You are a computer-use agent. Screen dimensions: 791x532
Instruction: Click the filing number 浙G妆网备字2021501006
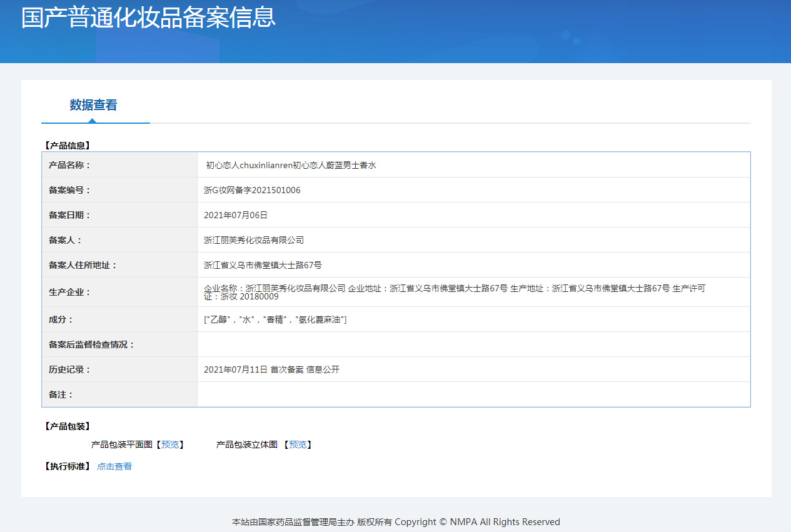click(252, 190)
